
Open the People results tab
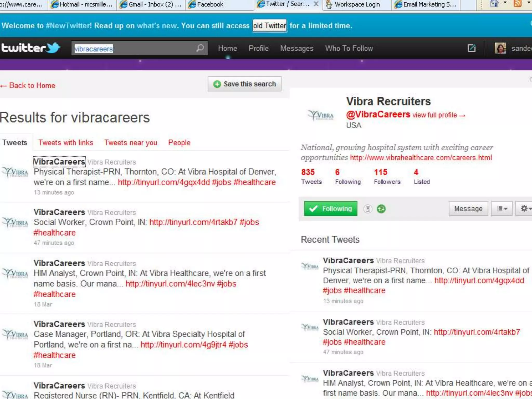coord(179,143)
